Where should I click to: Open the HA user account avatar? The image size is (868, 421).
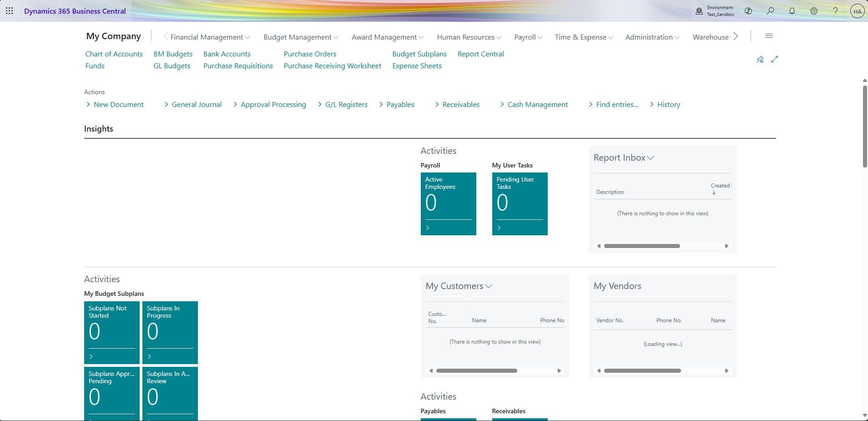(x=857, y=11)
